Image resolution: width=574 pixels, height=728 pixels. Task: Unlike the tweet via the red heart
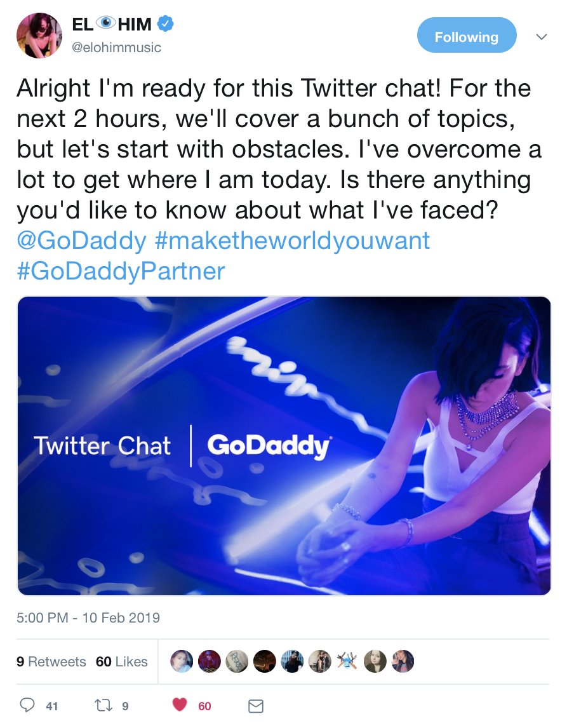[x=180, y=705]
